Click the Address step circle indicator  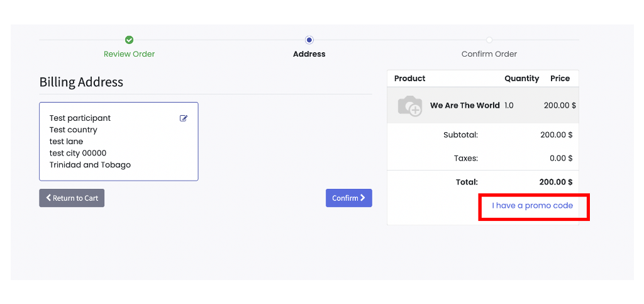309,40
